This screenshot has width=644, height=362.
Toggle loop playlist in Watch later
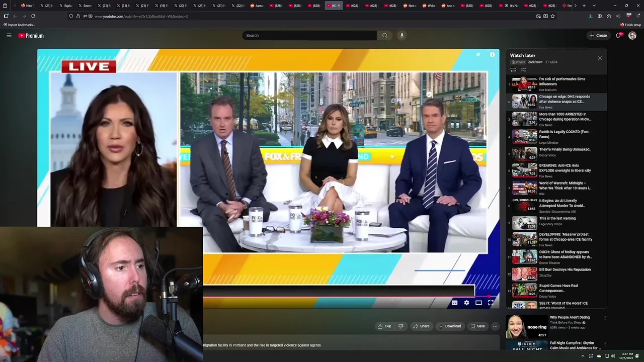513,70
